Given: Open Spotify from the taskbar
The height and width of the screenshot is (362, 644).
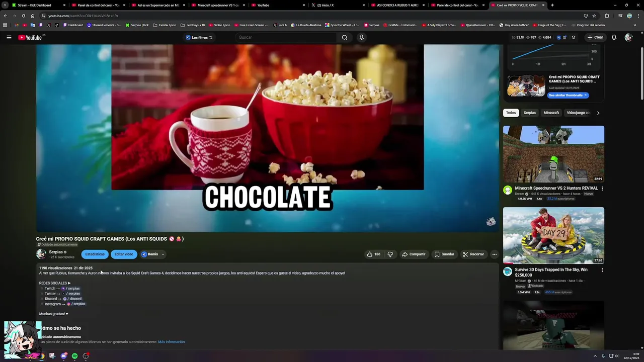Looking at the screenshot, I should click(74, 356).
